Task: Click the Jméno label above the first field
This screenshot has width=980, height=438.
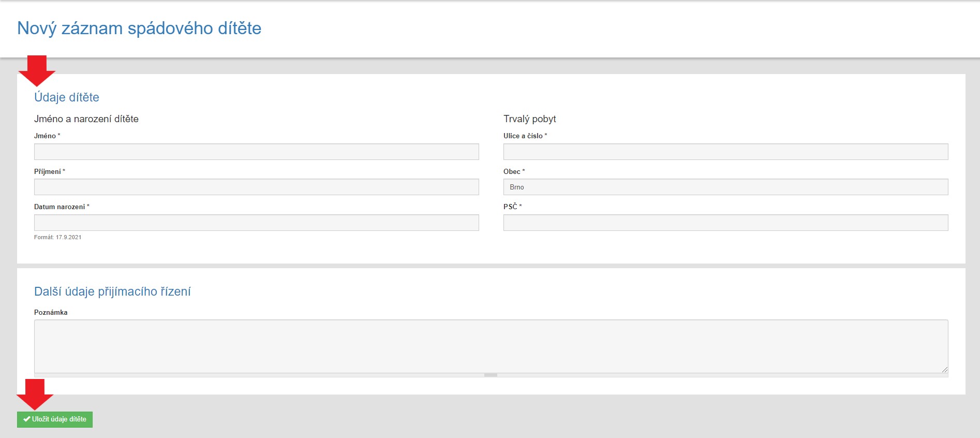Action: (47, 136)
